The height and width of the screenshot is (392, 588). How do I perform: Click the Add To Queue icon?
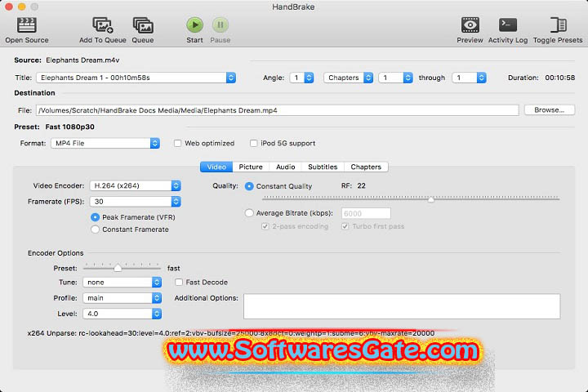pyautogui.click(x=102, y=25)
